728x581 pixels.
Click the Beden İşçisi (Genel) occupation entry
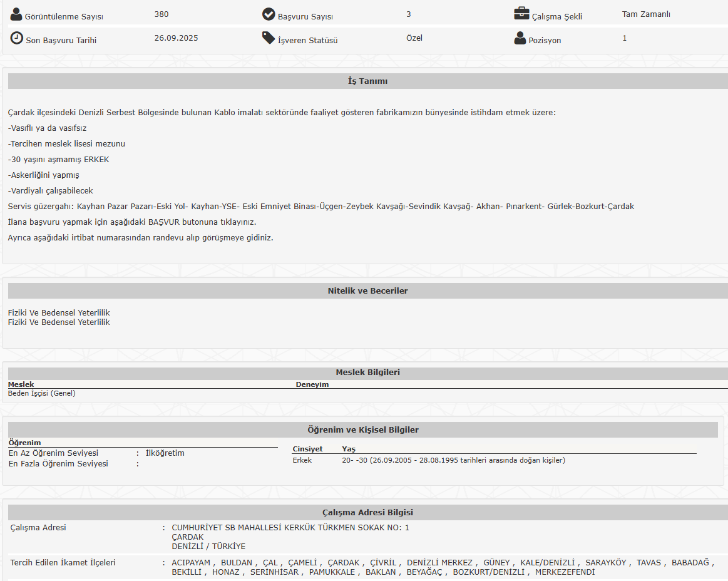(42, 393)
